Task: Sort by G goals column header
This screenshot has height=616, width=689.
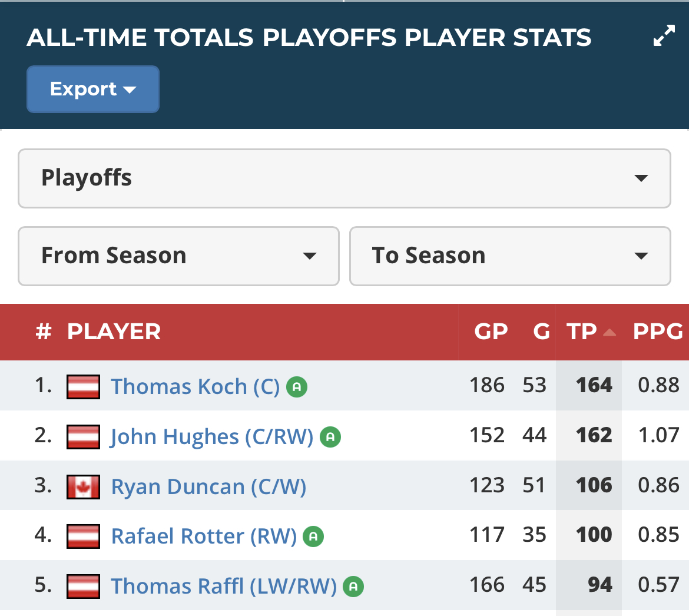Action: [541, 332]
